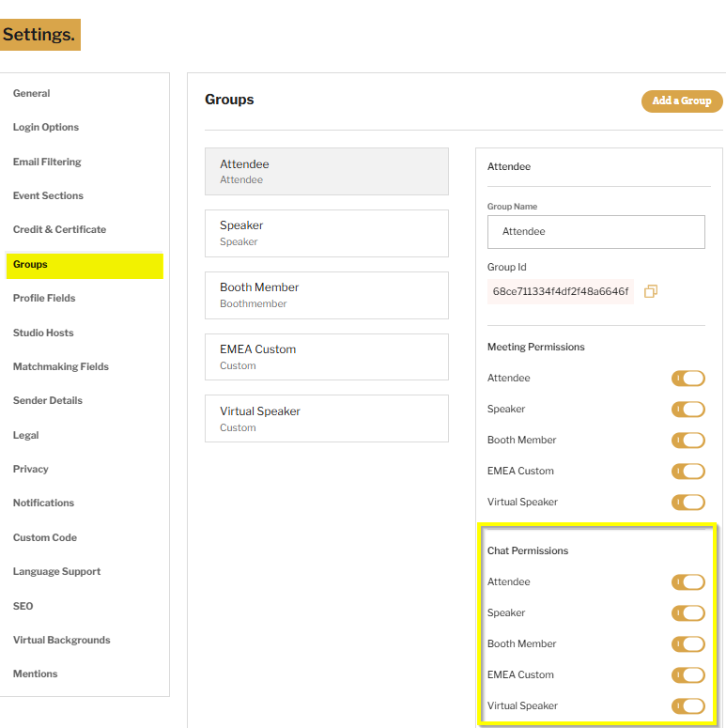726x728 pixels.
Task: Open General settings
Action: pyautogui.click(x=32, y=93)
